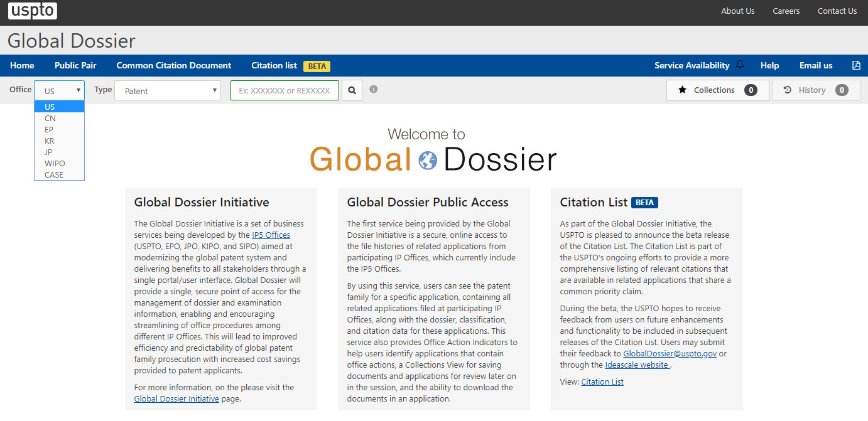Screen dimensions: 868x421
Task: Click the info icon beside search
Action: [374, 90]
